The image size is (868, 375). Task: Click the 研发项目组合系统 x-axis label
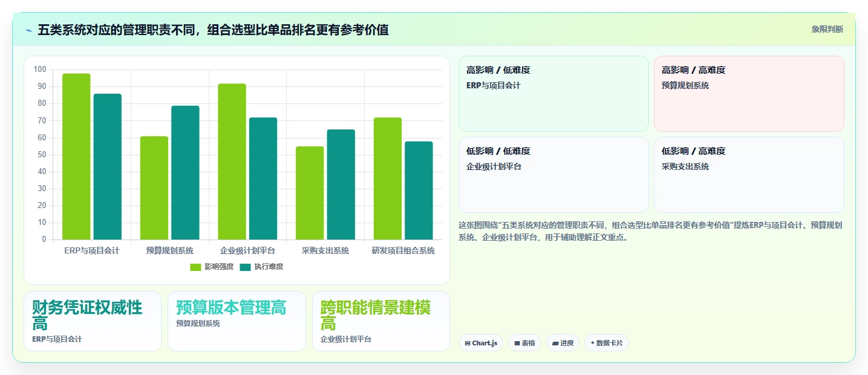(403, 250)
